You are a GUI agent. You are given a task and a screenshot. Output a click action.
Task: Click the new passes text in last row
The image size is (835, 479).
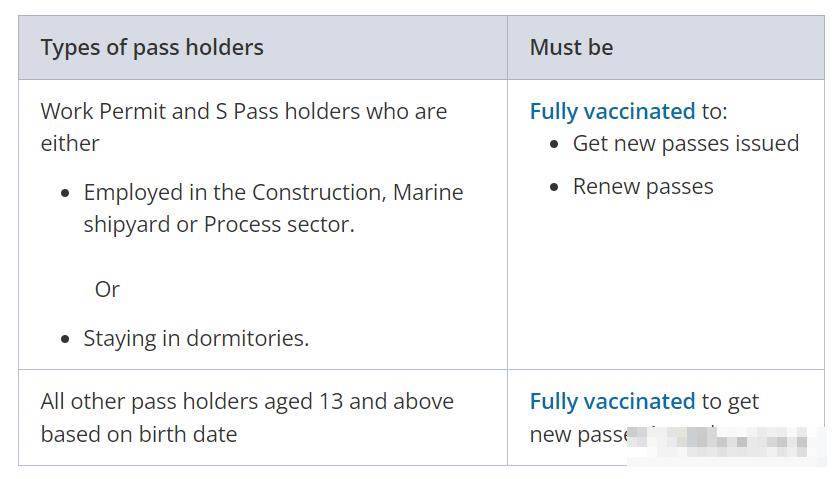coord(579,435)
